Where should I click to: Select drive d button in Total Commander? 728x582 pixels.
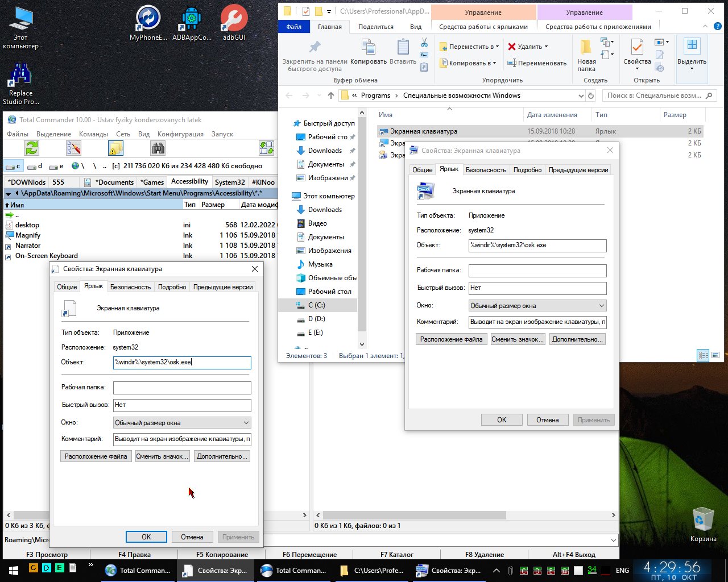pyautogui.click(x=35, y=166)
